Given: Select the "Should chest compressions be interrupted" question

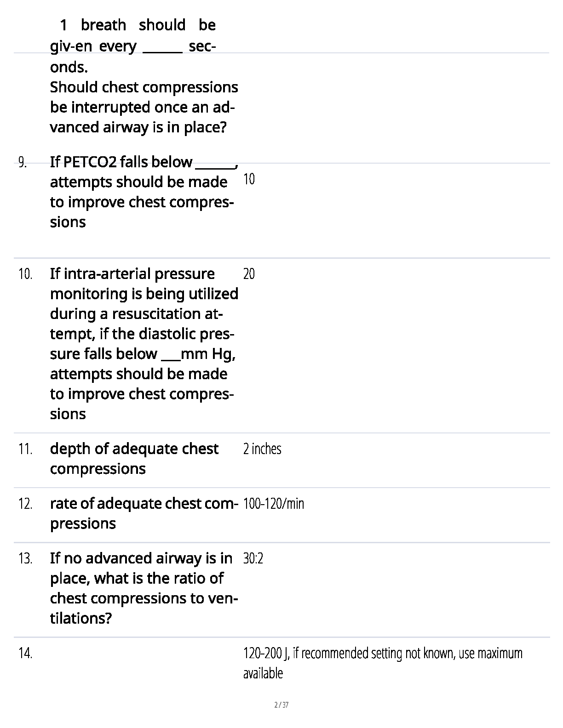Looking at the screenshot, I should 144,107.
